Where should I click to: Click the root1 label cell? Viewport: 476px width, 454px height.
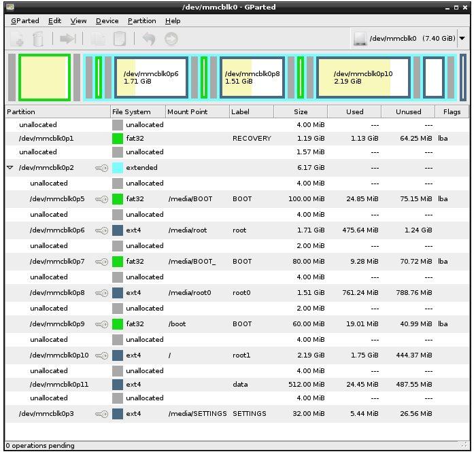[241, 355]
